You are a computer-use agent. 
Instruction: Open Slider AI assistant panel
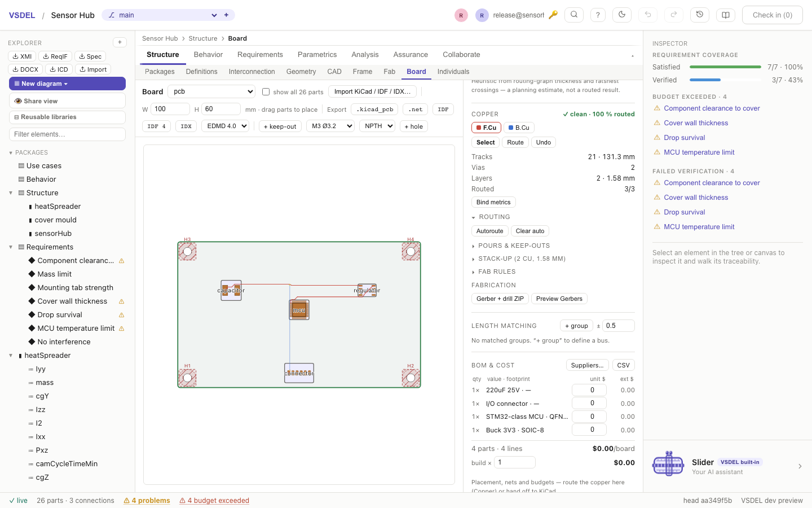point(727,466)
